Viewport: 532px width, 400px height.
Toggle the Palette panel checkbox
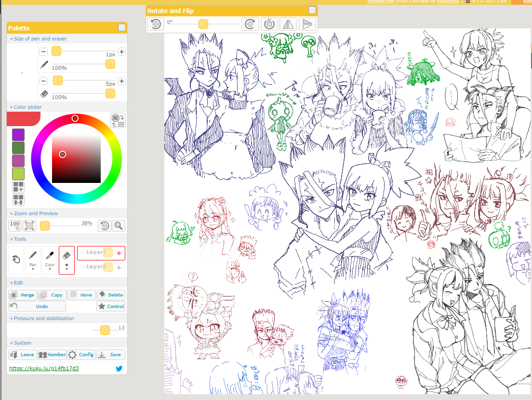point(122,28)
